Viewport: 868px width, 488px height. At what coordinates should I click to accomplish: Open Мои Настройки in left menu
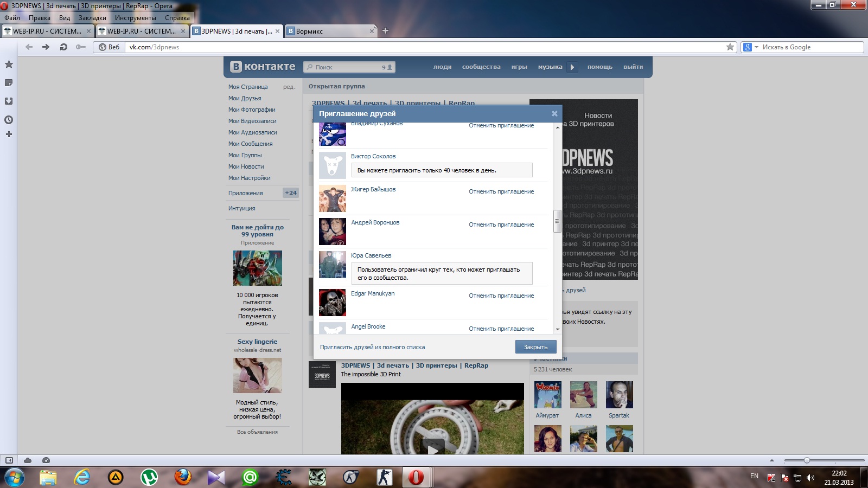[250, 178]
